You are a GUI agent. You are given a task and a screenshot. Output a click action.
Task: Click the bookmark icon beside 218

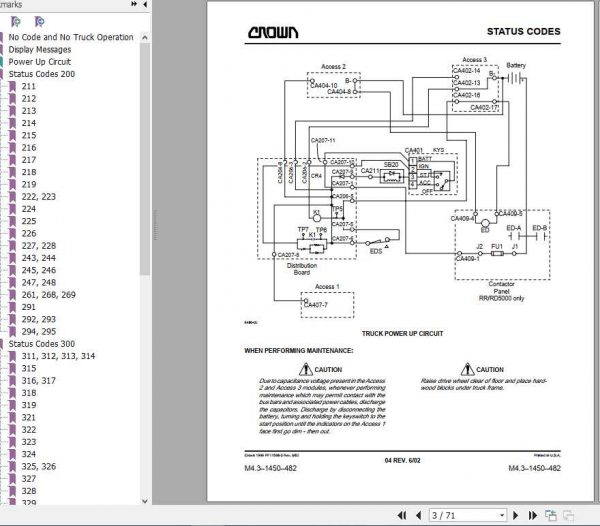click(x=13, y=172)
